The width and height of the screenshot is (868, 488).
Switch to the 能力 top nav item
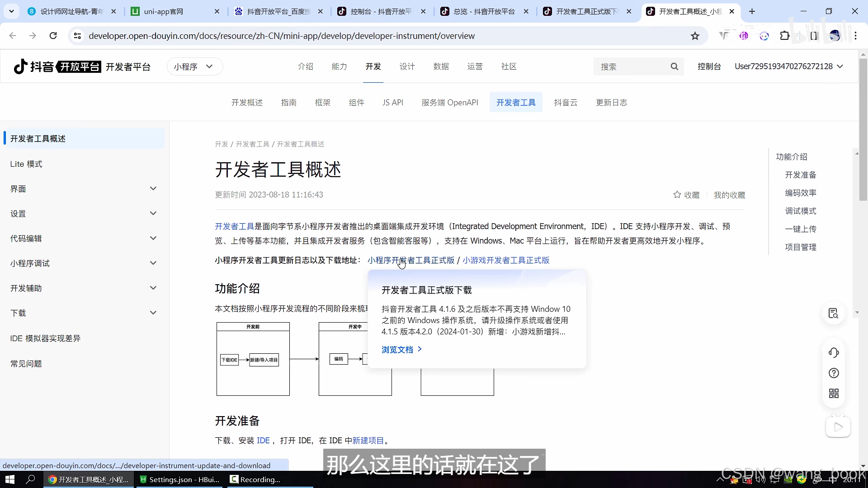coord(339,66)
